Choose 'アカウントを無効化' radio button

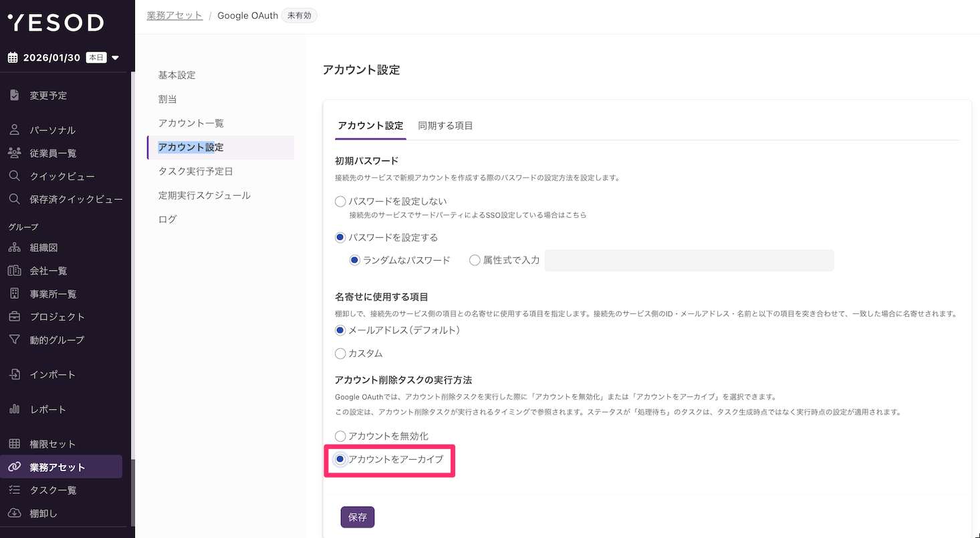click(340, 436)
